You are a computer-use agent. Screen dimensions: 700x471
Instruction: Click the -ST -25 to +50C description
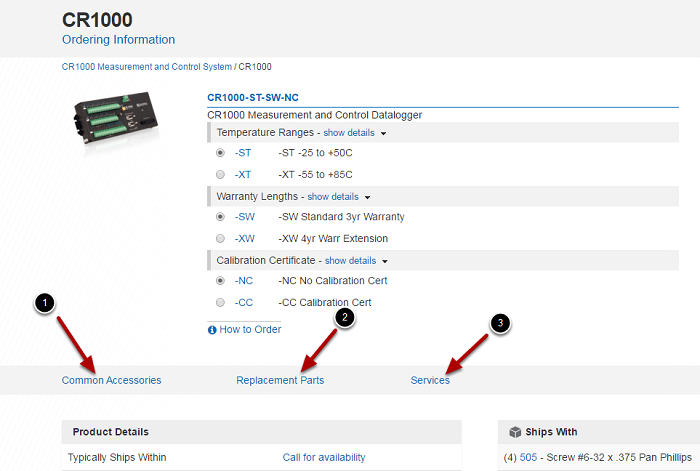point(315,153)
